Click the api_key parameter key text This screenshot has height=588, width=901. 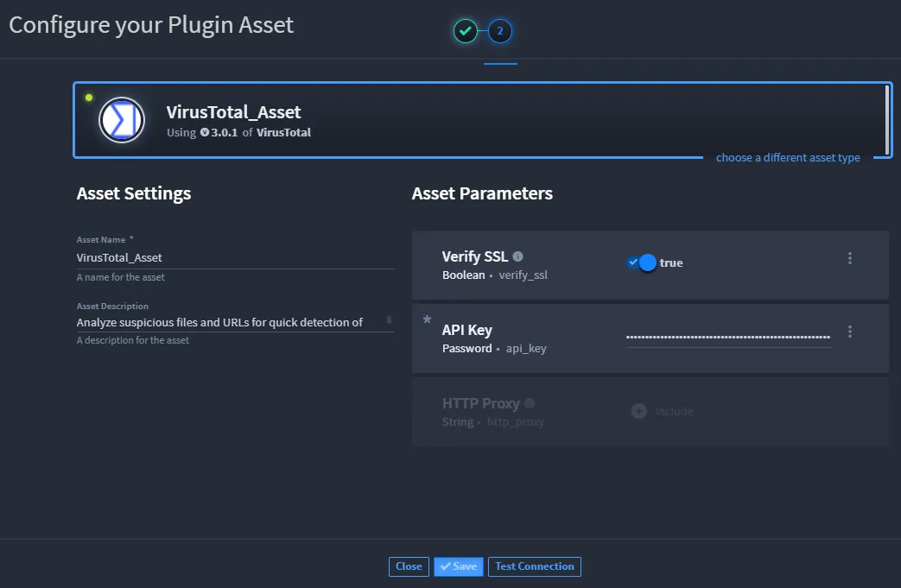526,349
